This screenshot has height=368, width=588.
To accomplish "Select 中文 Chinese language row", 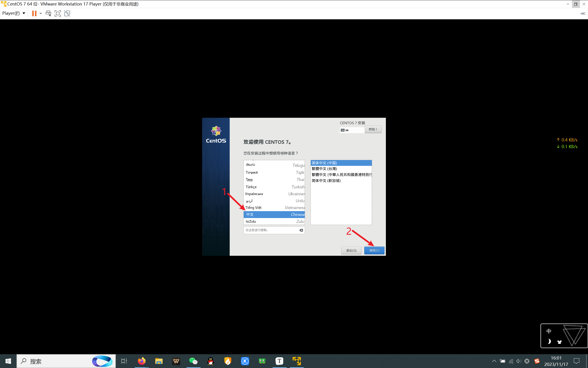I will (274, 214).
